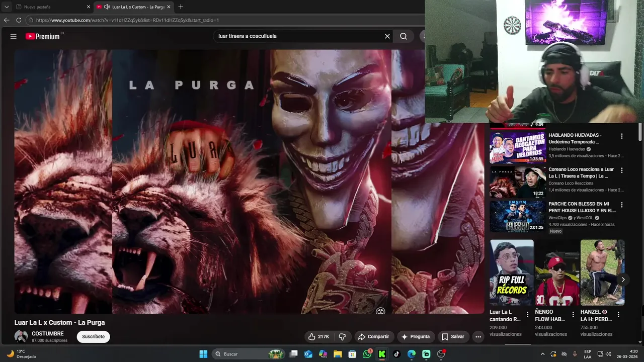Open the COSTUMBRE channel name link

click(48, 334)
